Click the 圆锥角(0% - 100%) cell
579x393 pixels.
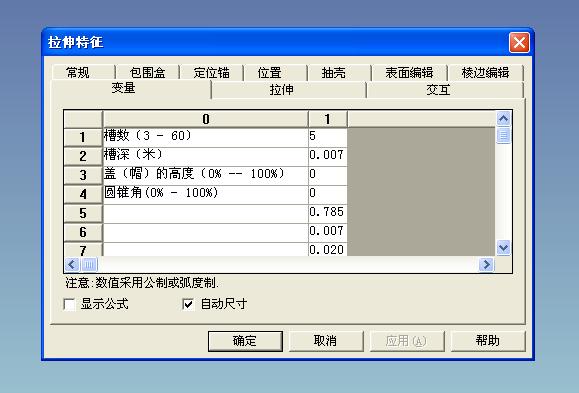[x=206, y=194]
